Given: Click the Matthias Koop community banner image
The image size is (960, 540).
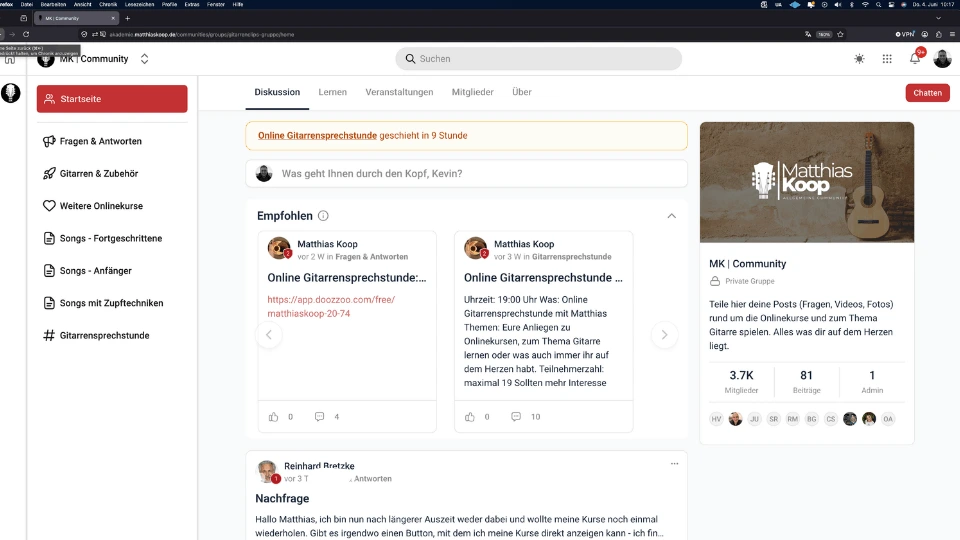Looking at the screenshot, I should click(807, 182).
